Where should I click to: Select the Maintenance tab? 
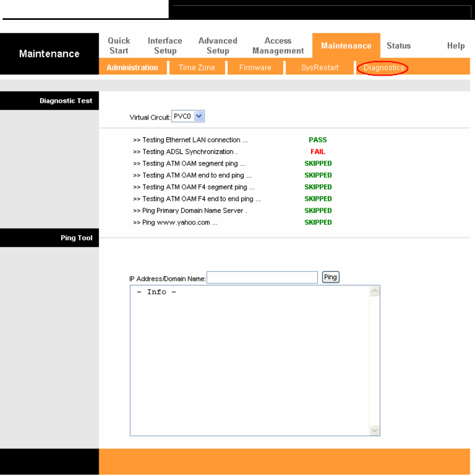[x=346, y=45]
